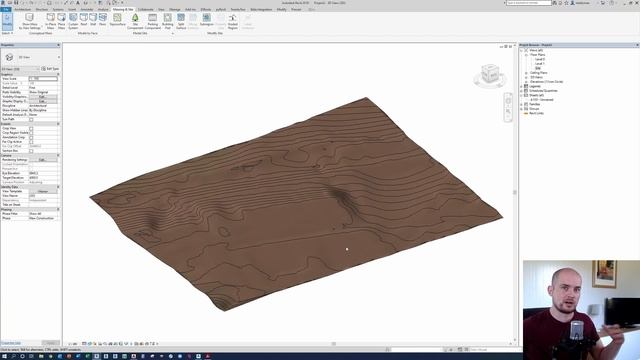Image resolution: width=640 pixels, height=360 pixels.
Task: Switch to the Manage ribbon tab
Action: [175, 9]
